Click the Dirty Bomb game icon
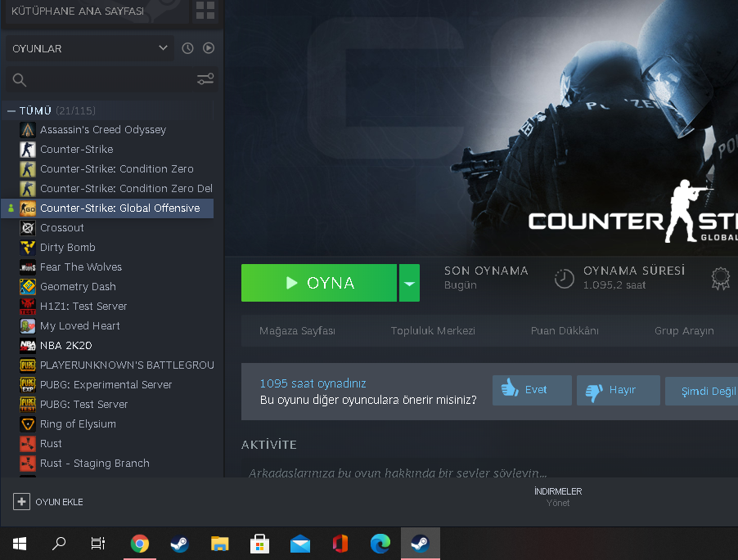Viewport: 738px width, 560px height. 28,248
